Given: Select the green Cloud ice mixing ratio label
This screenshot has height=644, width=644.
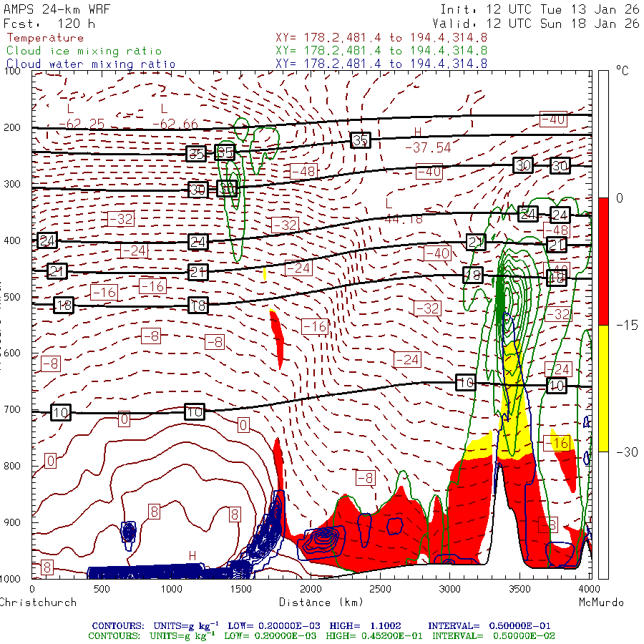Looking at the screenshot, I should click(84, 51).
